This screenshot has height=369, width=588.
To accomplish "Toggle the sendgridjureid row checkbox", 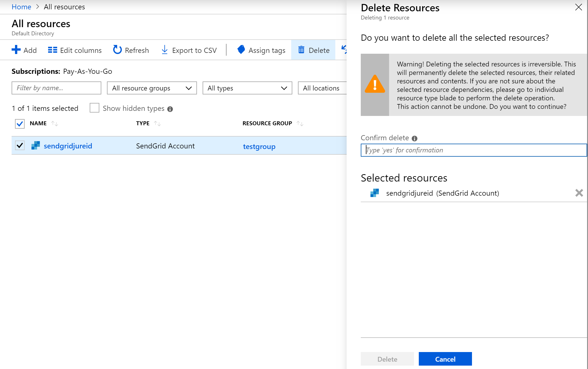I will point(20,146).
